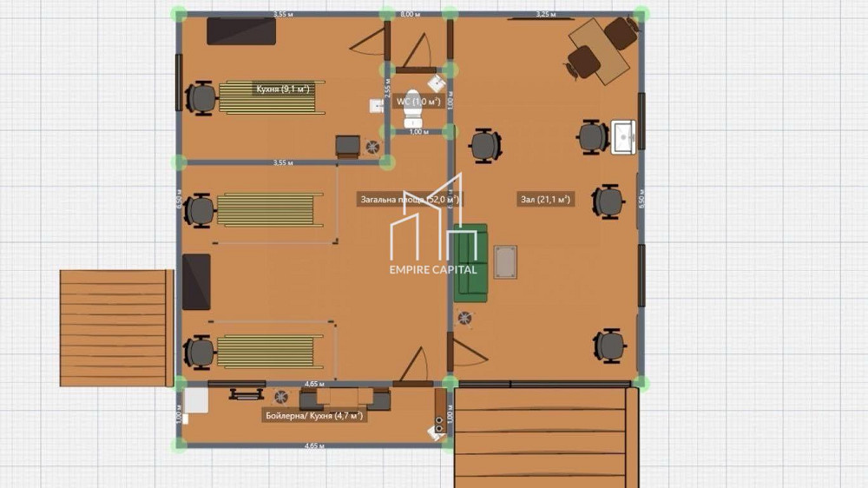Click the WC (1,0 м²) label
This screenshot has width=868, height=488.
coord(418,102)
